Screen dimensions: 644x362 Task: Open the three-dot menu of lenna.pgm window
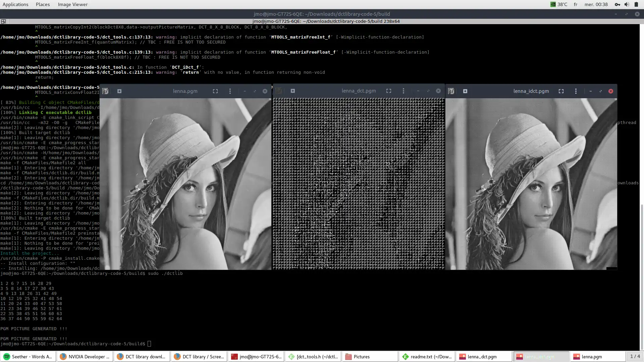tap(230, 91)
